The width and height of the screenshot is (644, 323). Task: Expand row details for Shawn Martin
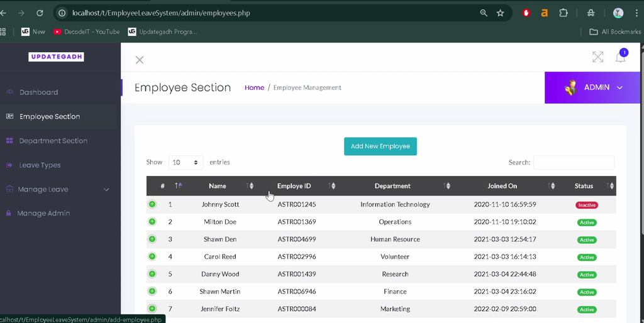152,292
